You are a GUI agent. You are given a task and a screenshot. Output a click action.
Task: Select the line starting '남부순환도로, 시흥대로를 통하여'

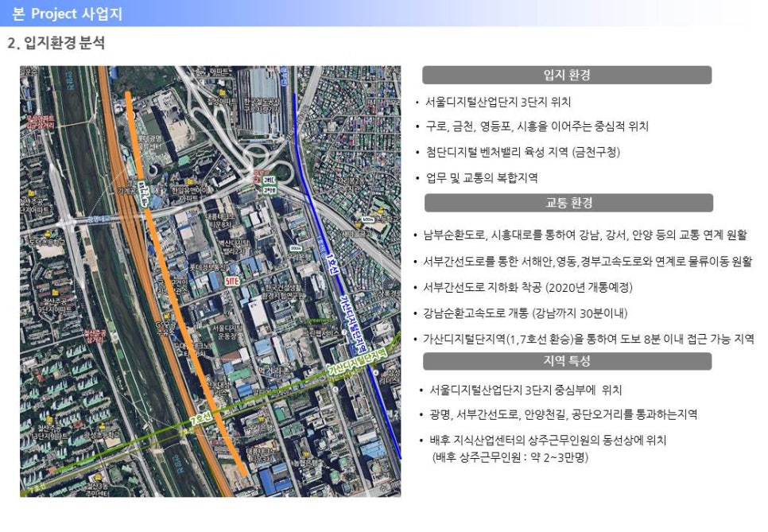point(585,235)
